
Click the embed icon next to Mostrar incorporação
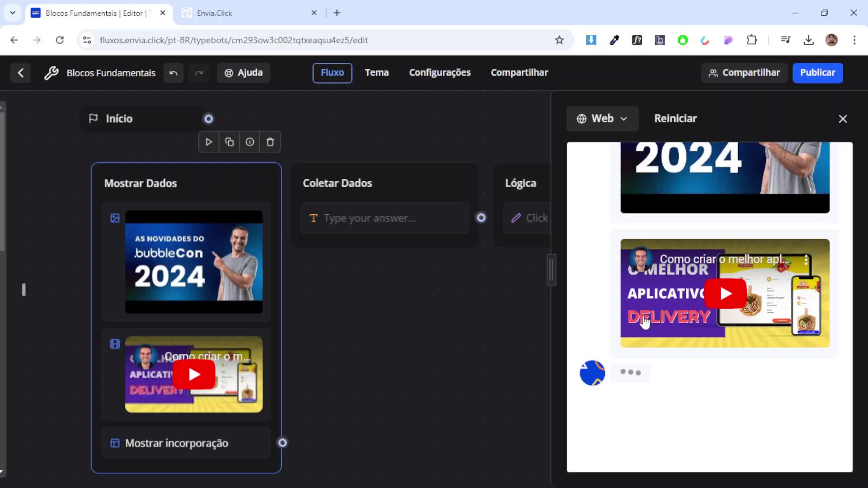pos(114,443)
